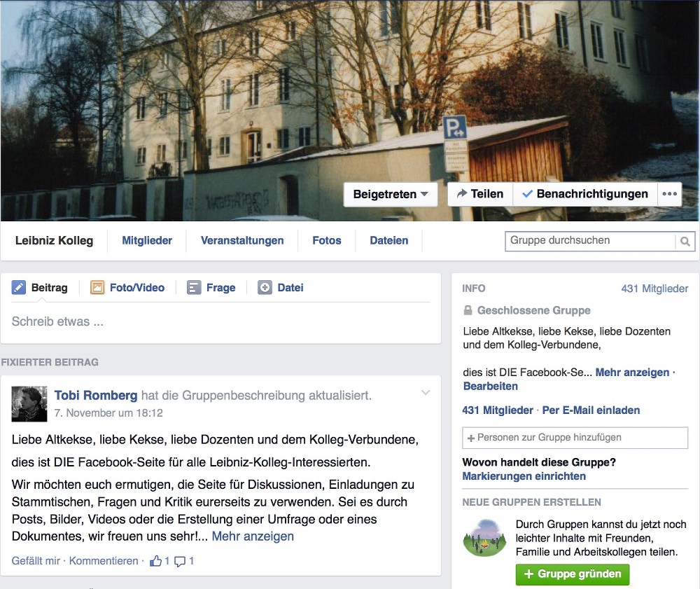Toggle Benachrichtigungen notifications checkmark button
The height and width of the screenshot is (589, 700).
click(585, 194)
